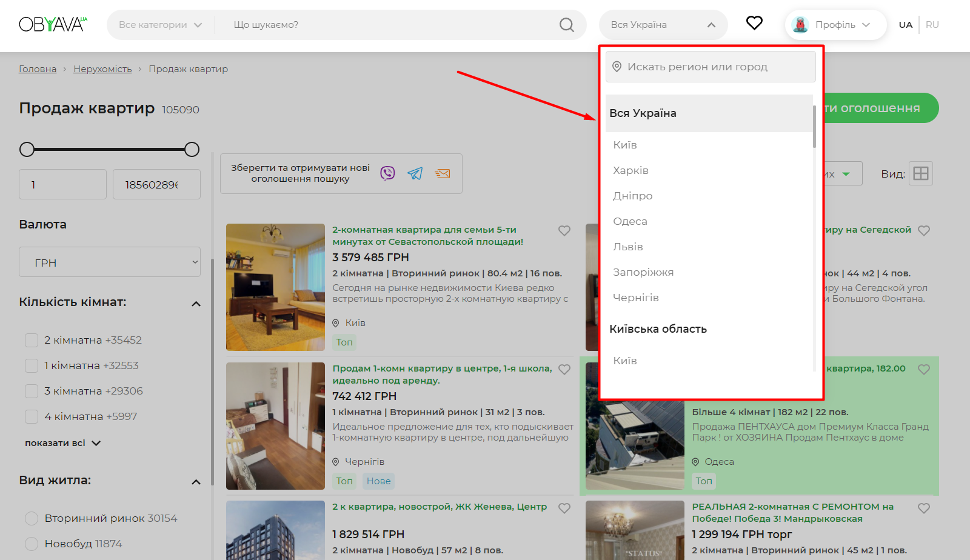
Task: Check the 2 кімнатна checkbox
Action: pyautogui.click(x=32, y=340)
